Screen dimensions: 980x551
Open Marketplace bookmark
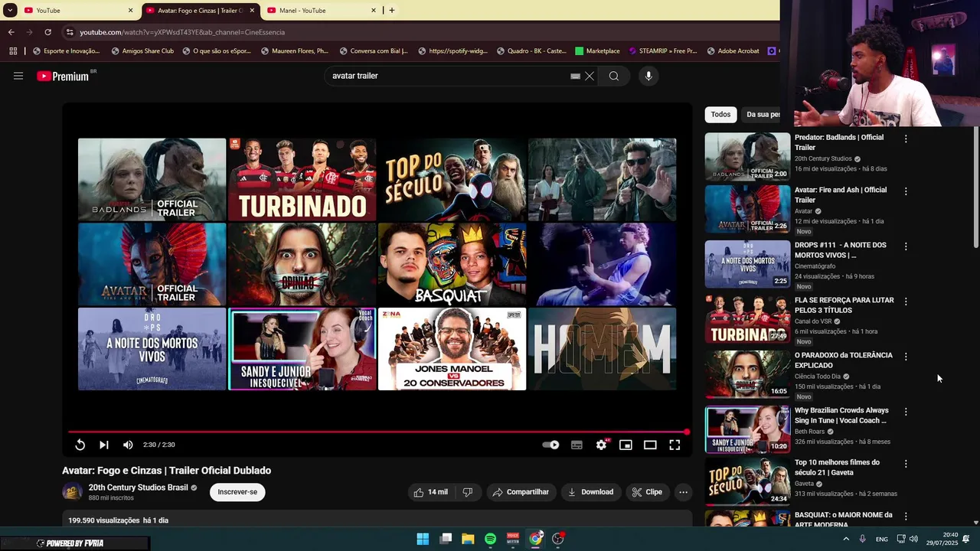point(597,51)
